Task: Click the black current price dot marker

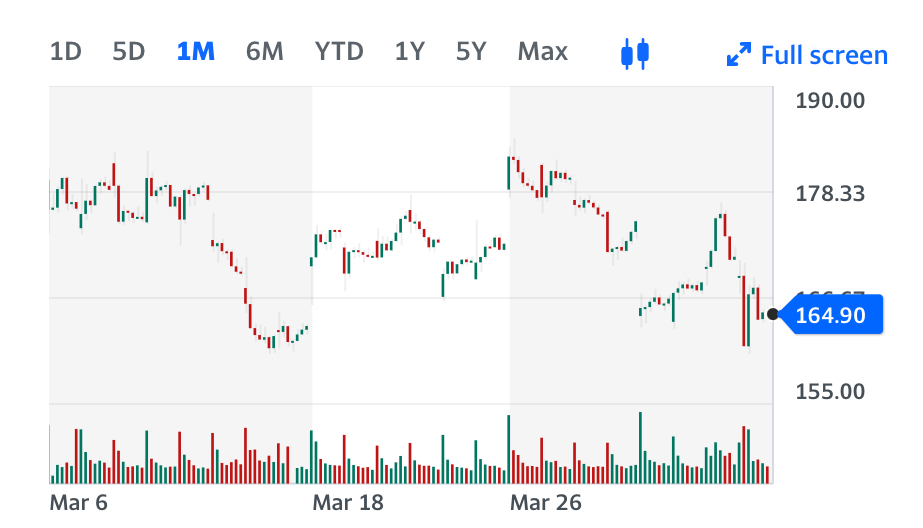Action: [x=772, y=315]
